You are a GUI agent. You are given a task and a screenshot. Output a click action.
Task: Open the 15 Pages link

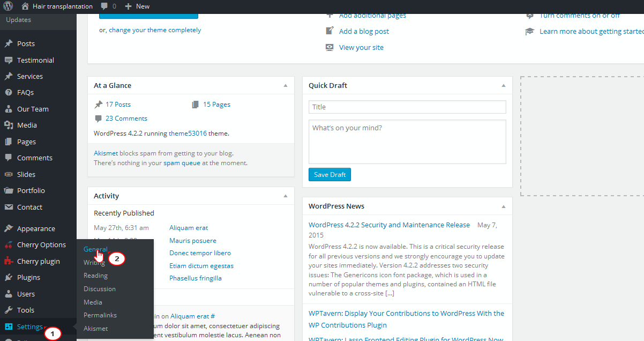[x=216, y=105]
